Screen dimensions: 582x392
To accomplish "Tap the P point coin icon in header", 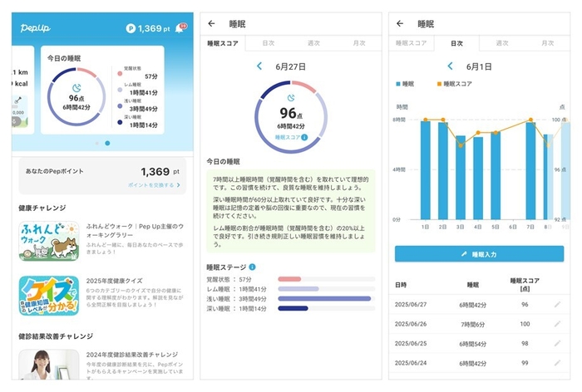I will (131, 29).
